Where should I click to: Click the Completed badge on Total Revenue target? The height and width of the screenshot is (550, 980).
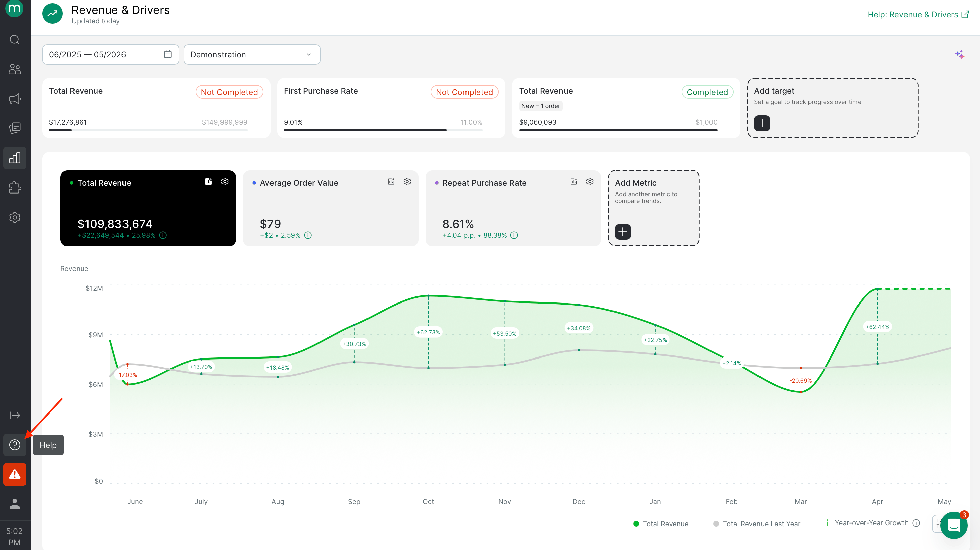click(x=707, y=92)
